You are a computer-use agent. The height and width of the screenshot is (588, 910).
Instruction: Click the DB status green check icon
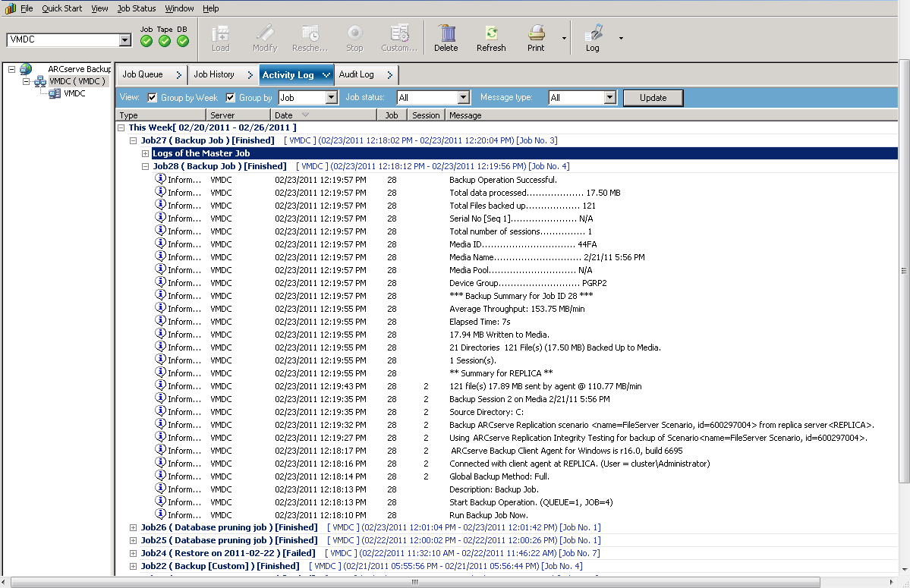[183, 41]
